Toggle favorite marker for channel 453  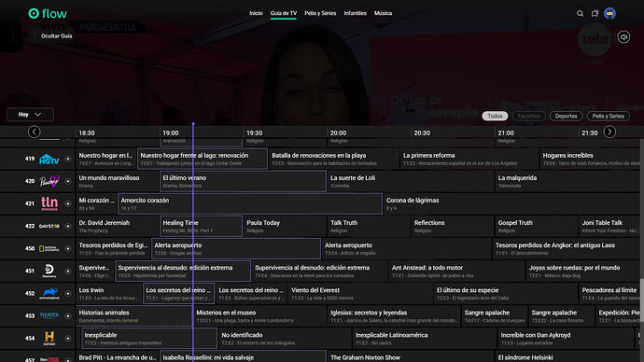point(68,315)
